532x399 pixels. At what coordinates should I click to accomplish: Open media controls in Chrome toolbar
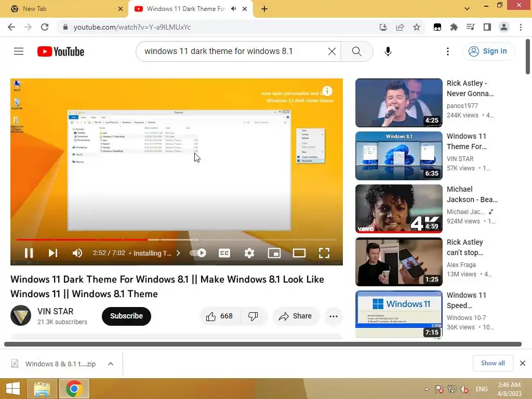(471, 27)
